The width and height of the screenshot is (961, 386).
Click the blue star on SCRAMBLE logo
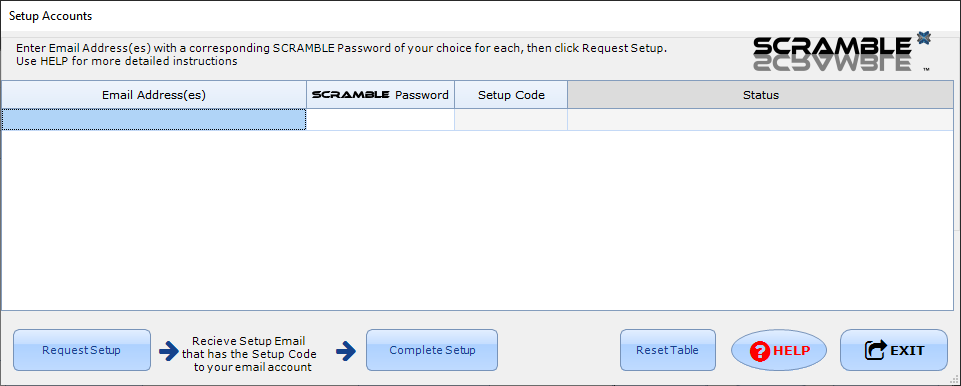(x=924, y=38)
